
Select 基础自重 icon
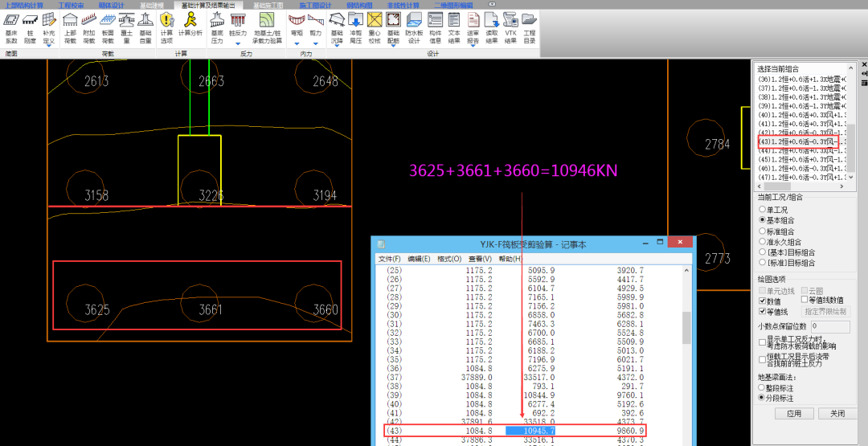point(145,29)
